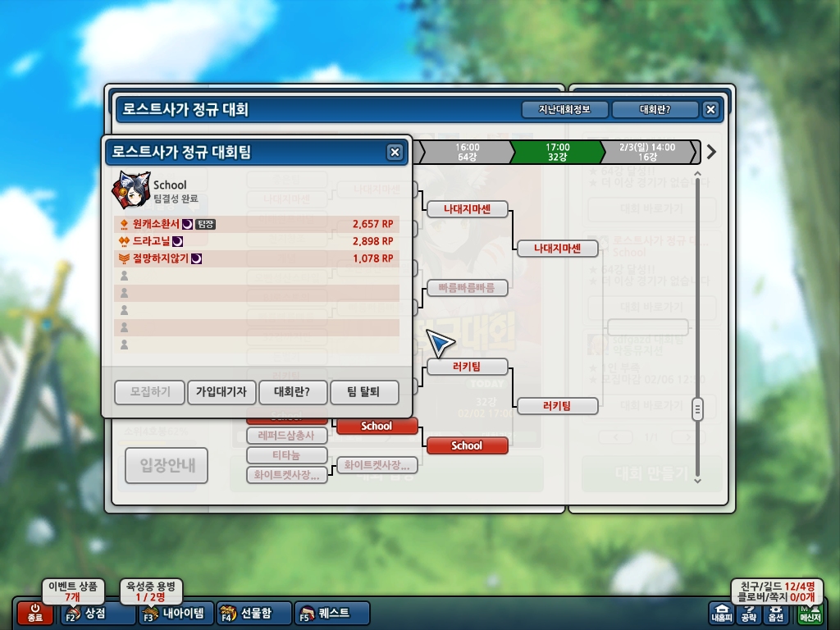Open 지난대회정보 past tournament info
This screenshot has width=840, height=630.
point(564,109)
